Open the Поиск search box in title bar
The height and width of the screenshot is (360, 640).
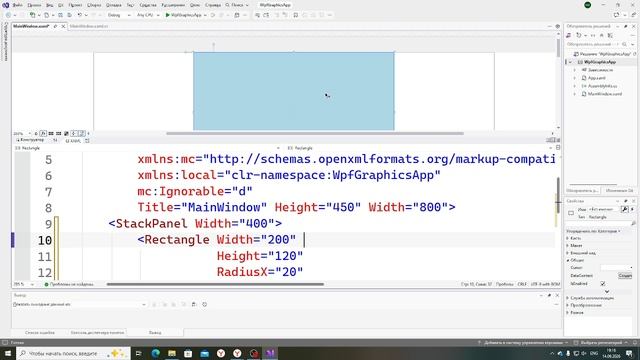tap(237, 5)
